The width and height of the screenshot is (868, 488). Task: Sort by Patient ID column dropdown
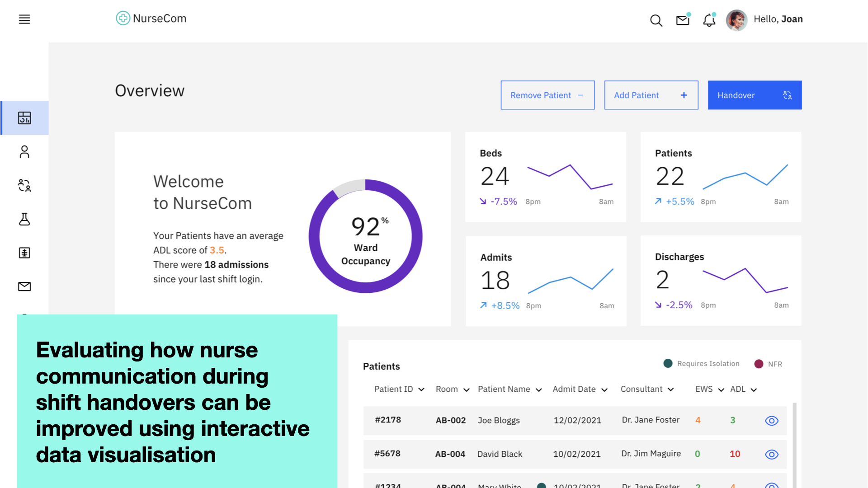coord(421,389)
